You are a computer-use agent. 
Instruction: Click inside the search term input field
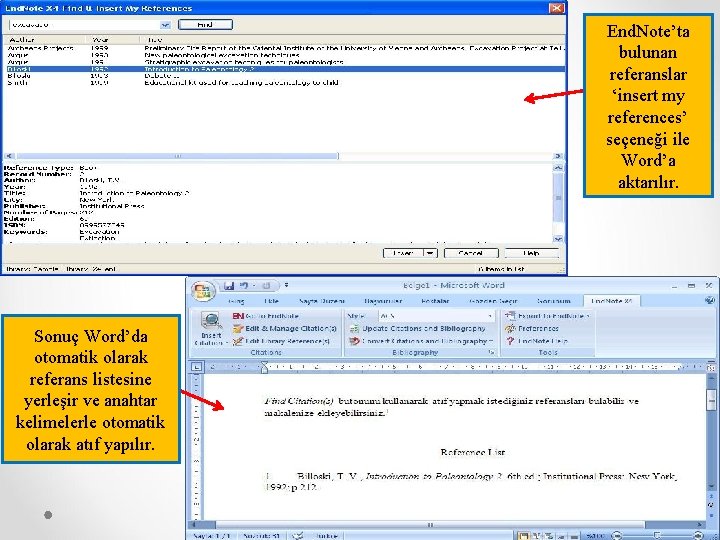85,25
